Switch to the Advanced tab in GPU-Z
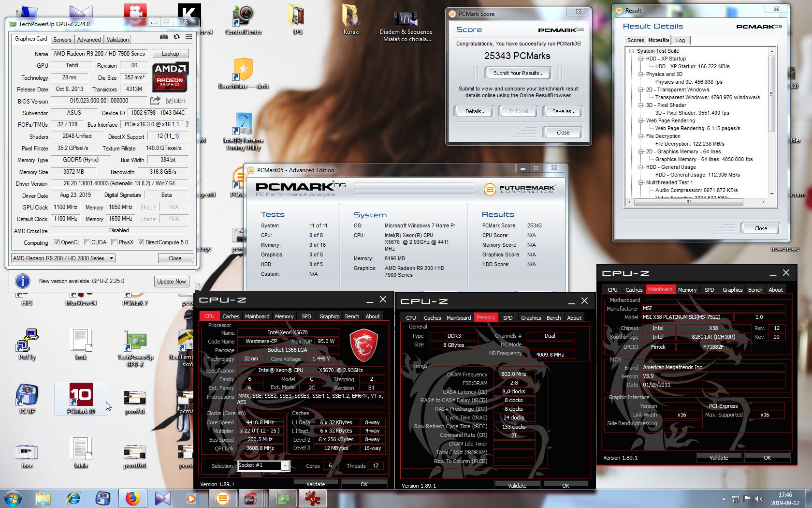 [89, 40]
